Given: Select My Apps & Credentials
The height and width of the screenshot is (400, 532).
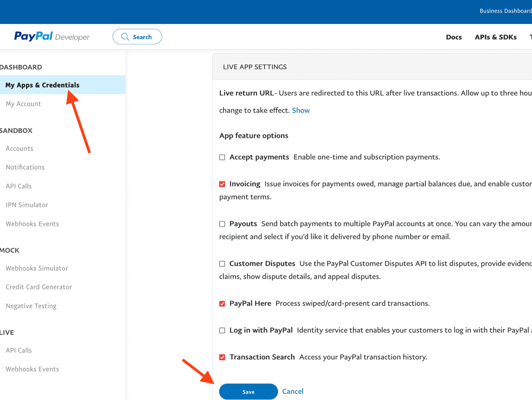Looking at the screenshot, I should pos(63,85).
